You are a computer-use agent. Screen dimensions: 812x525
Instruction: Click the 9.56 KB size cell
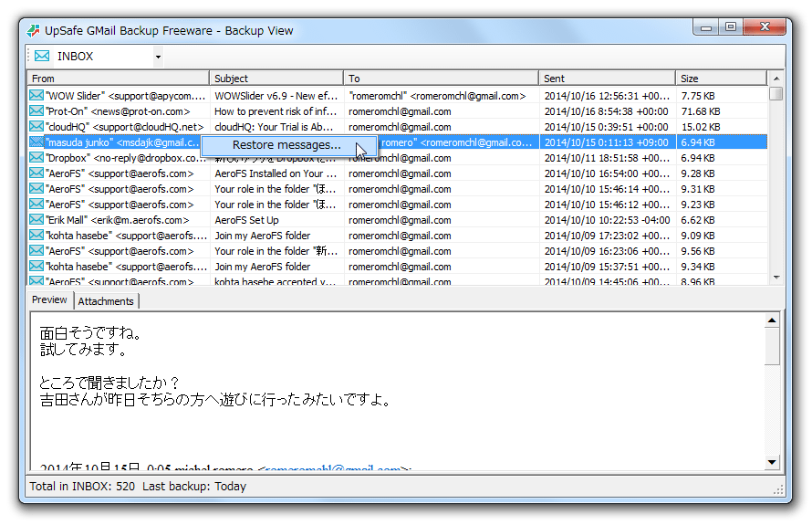tap(698, 251)
